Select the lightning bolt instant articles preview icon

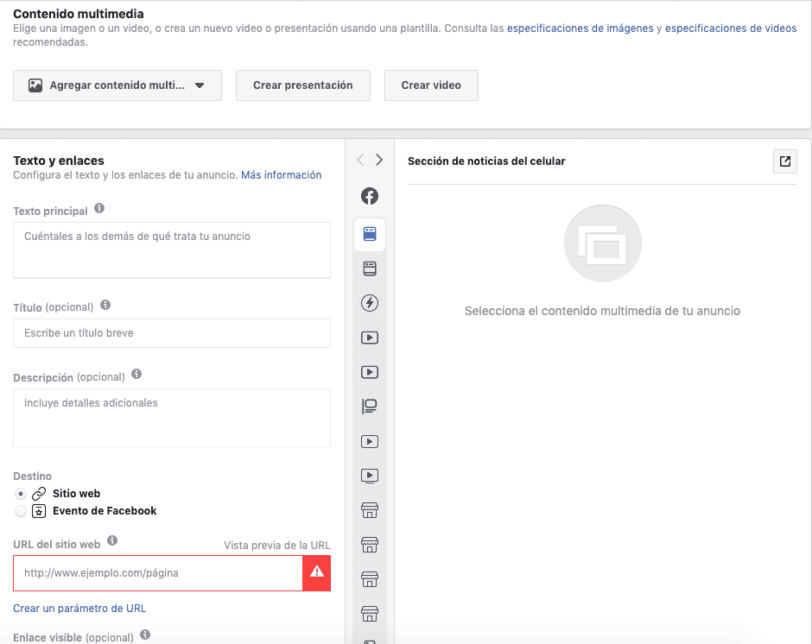pos(369,303)
